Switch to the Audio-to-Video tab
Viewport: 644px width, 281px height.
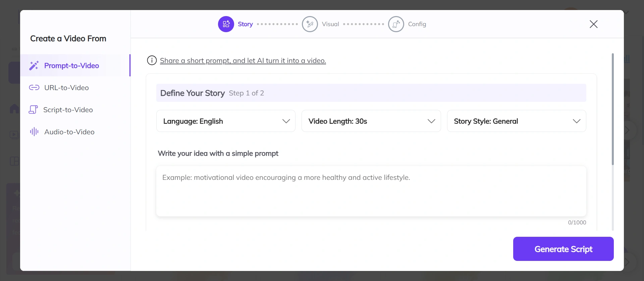[x=75, y=132]
